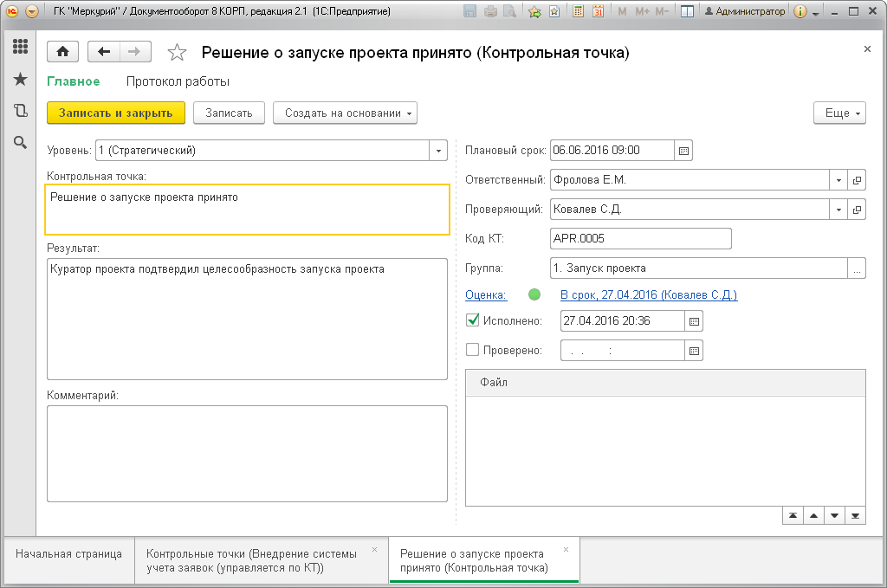This screenshot has height=588, width=887.
Task: Click the Исполнено date field
Action: [622, 321]
